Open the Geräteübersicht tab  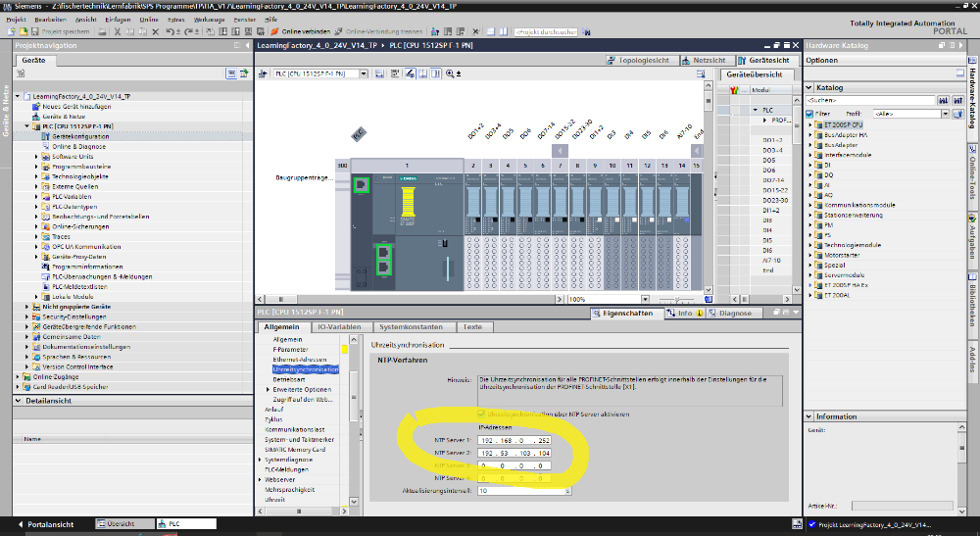(754, 74)
